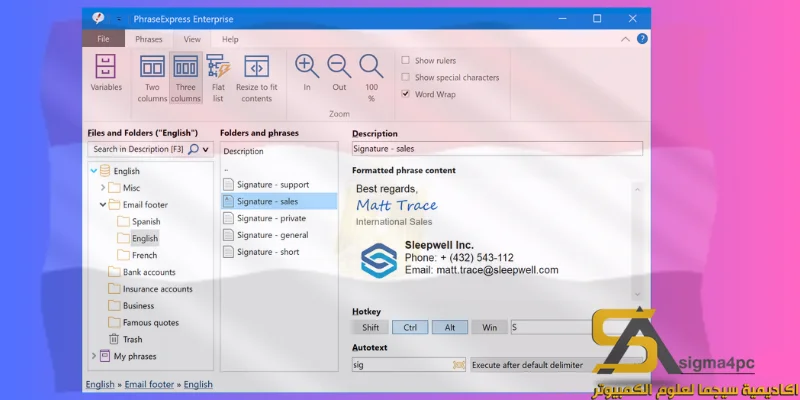
Task: Open the Variables panel icon
Action: coord(106,66)
